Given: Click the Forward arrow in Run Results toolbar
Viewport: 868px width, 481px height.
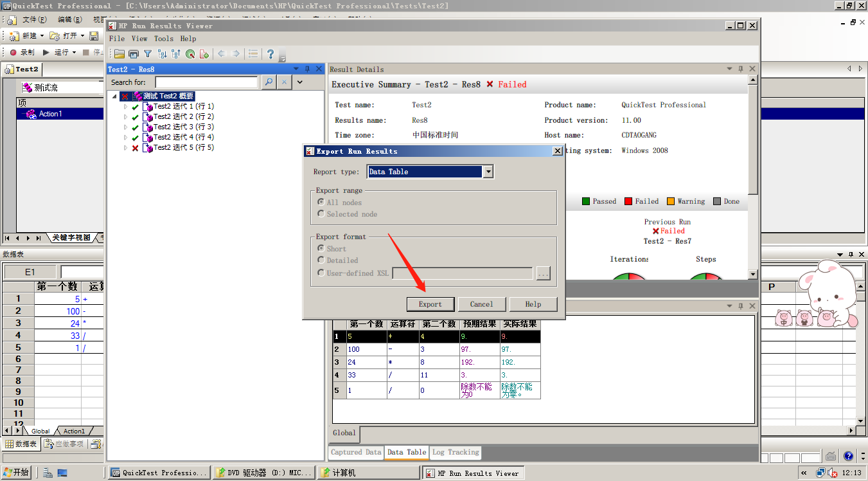Looking at the screenshot, I should point(236,54).
